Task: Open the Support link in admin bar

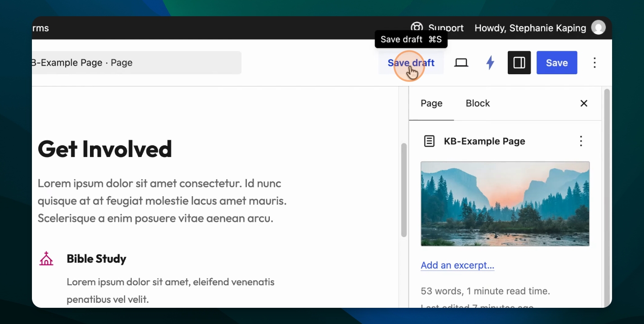Action: [446, 28]
